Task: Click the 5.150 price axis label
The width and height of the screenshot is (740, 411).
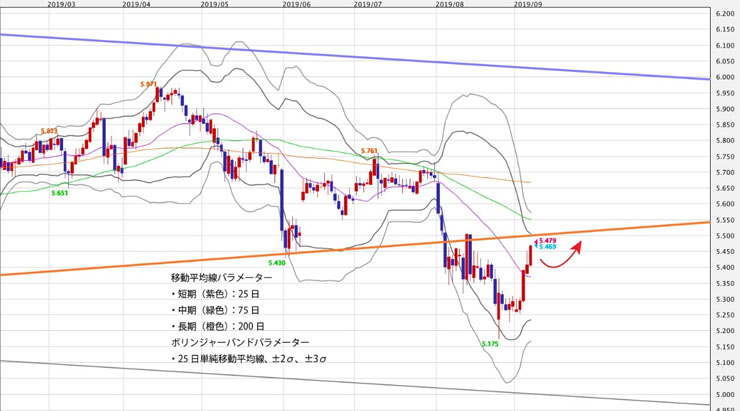Action: [x=725, y=347]
